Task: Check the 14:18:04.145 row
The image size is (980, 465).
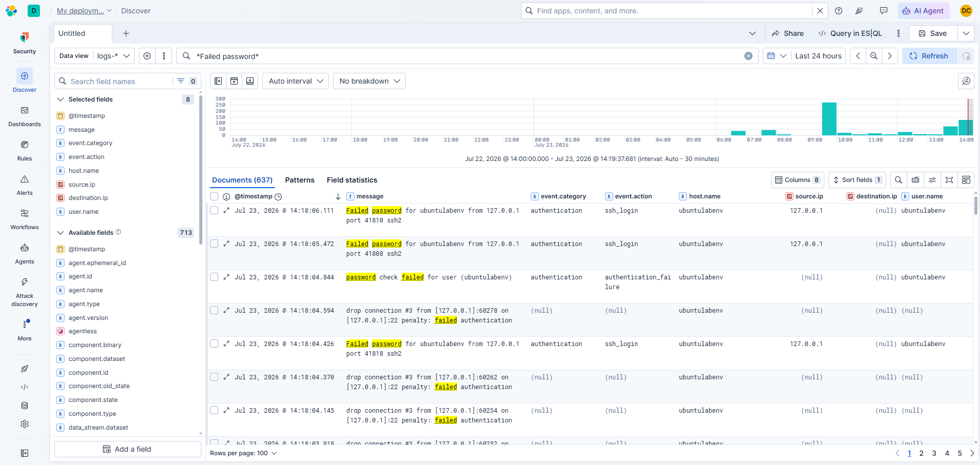Action: tap(214, 410)
